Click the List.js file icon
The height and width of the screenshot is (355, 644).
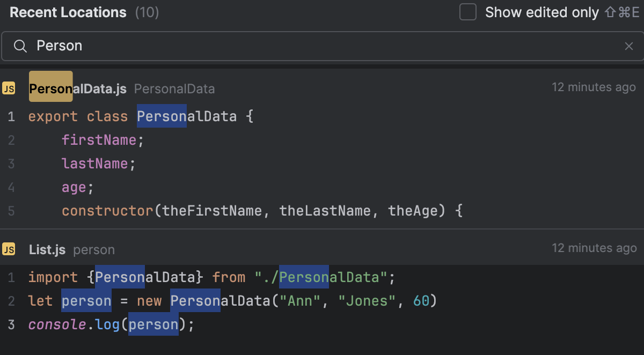9,249
